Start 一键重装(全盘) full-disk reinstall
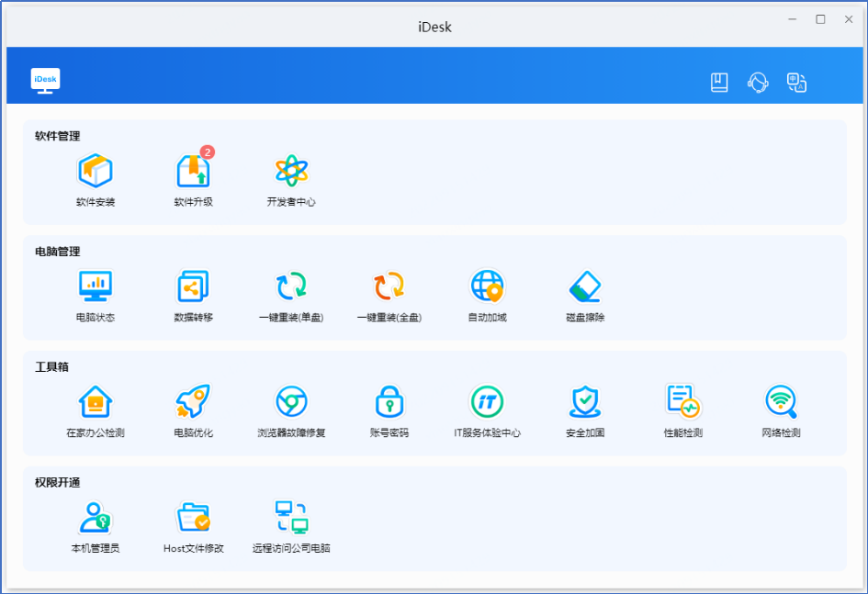The width and height of the screenshot is (868, 594). [x=389, y=286]
